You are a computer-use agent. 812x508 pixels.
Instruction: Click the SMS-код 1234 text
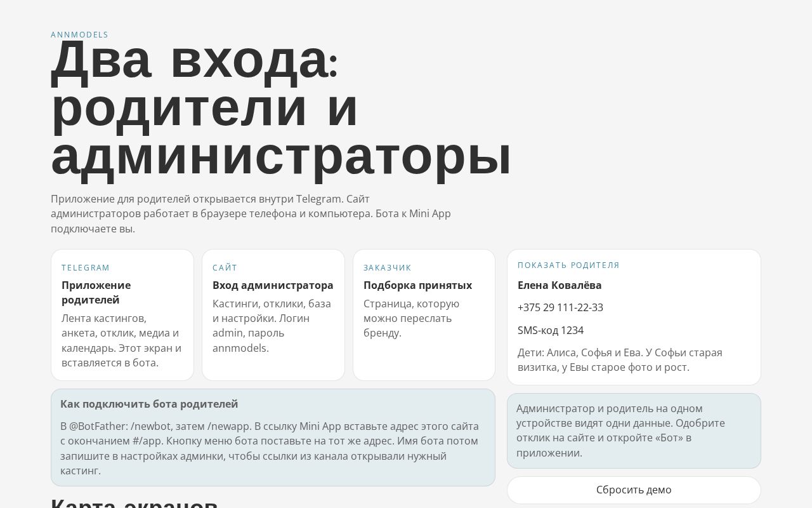(x=550, y=330)
